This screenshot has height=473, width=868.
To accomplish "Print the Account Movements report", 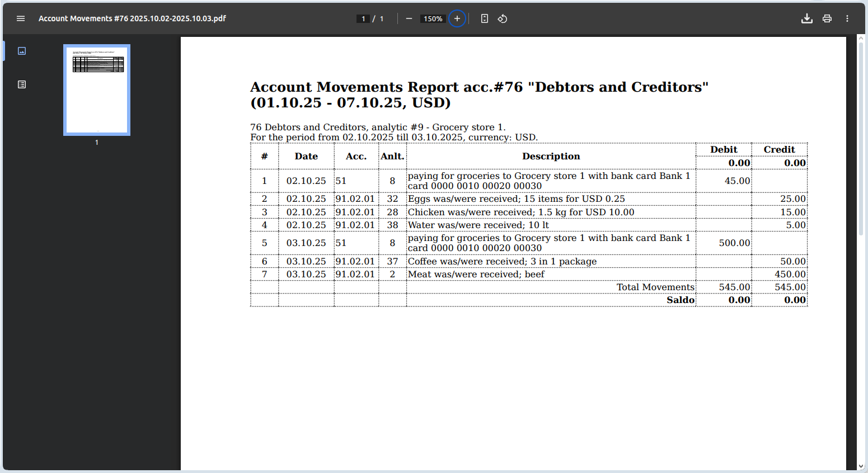I will [x=827, y=18].
